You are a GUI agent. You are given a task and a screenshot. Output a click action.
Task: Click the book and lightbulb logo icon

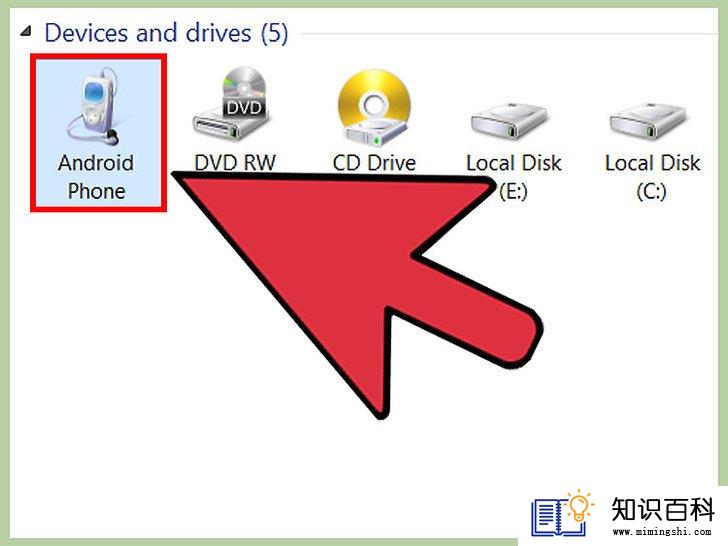[563, 513]
